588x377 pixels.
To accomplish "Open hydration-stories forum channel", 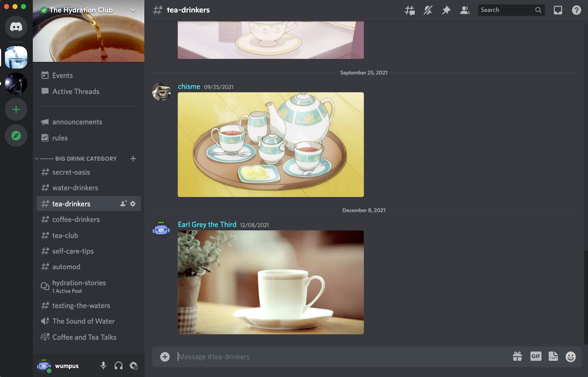I will point(89,286).
